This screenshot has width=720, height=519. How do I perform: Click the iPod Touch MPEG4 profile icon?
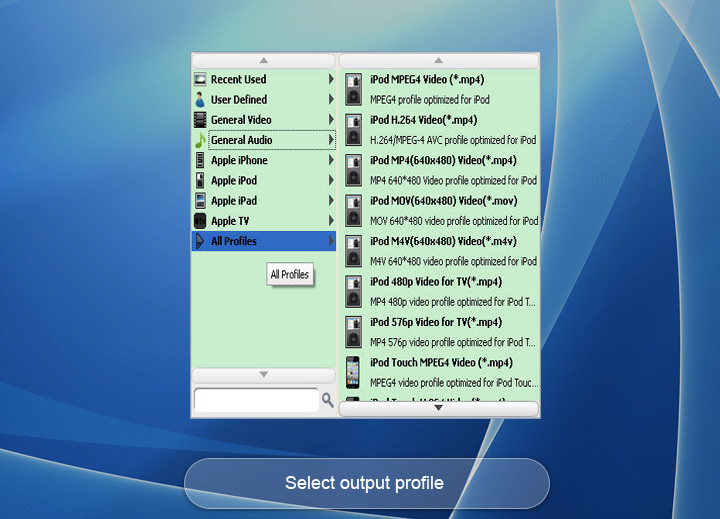pos(353,372)
